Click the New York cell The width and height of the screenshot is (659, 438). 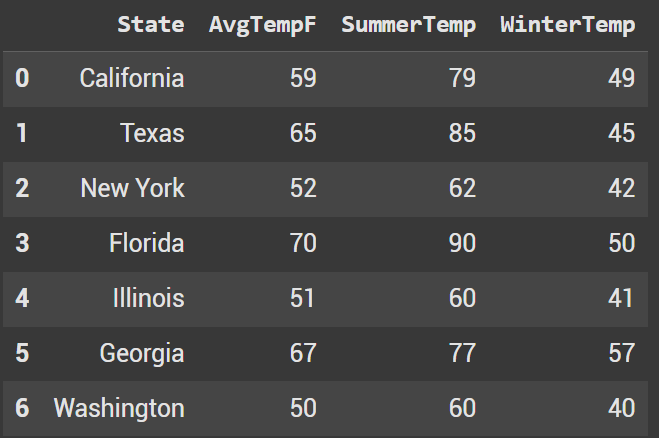coord(132,188)
